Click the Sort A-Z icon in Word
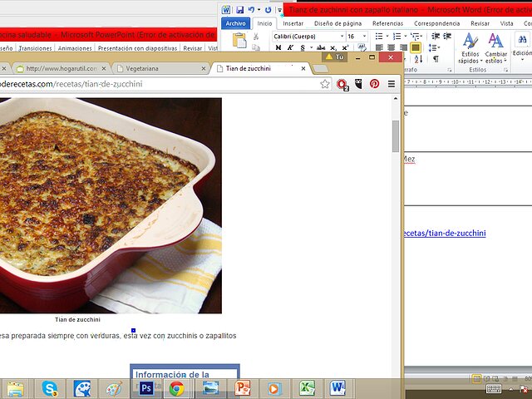532x399 pixels. pos(418,59)
